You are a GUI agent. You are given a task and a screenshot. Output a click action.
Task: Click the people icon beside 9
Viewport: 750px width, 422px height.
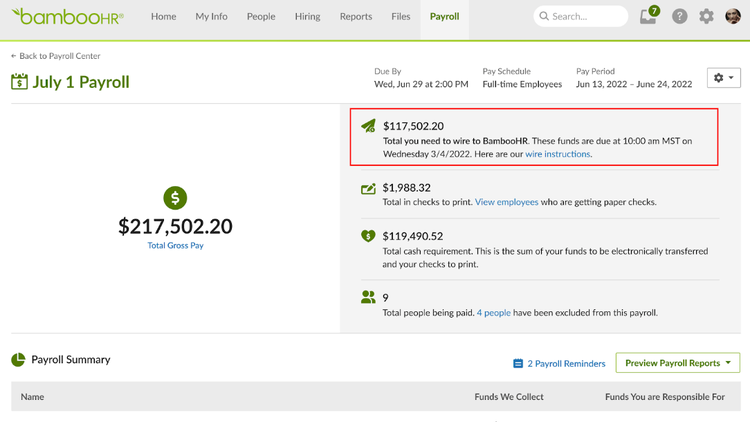(368, 297)
